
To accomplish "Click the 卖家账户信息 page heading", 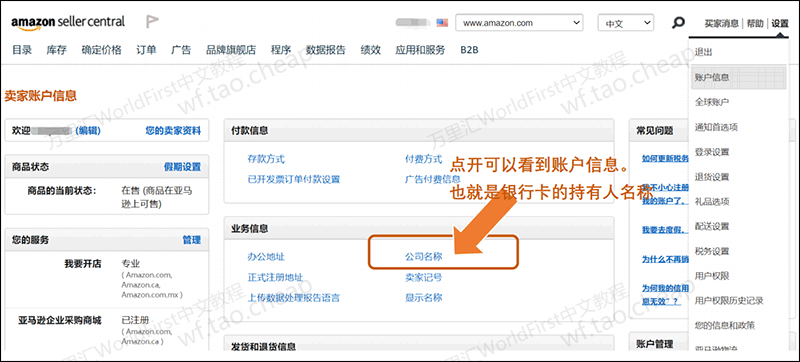I will [40, 95].
